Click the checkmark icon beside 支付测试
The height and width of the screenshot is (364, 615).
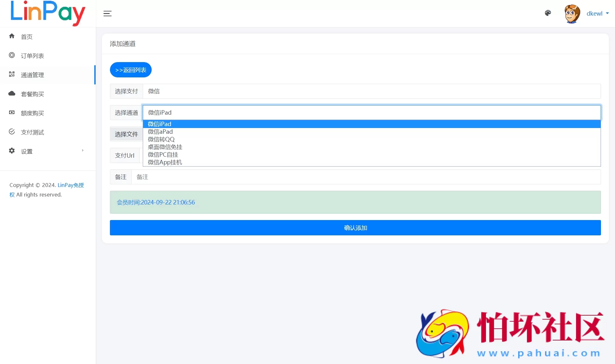pos(12,132)
